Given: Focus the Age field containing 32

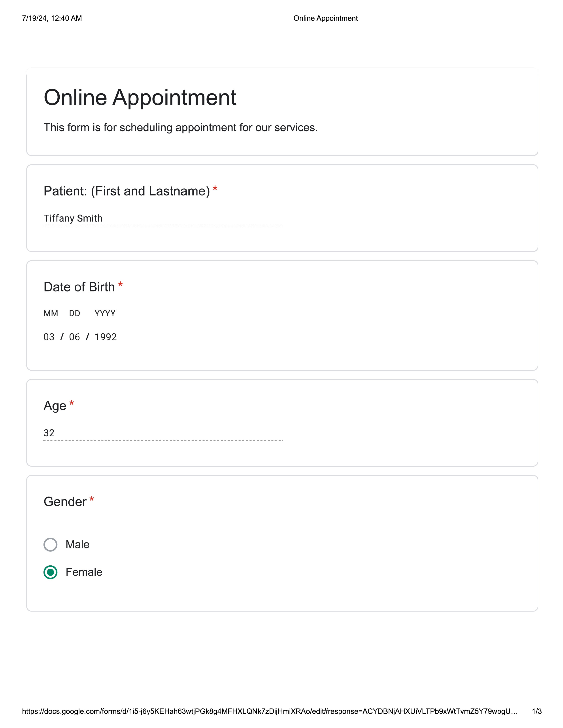Looking at the screenshot, I should pos(162,433).
